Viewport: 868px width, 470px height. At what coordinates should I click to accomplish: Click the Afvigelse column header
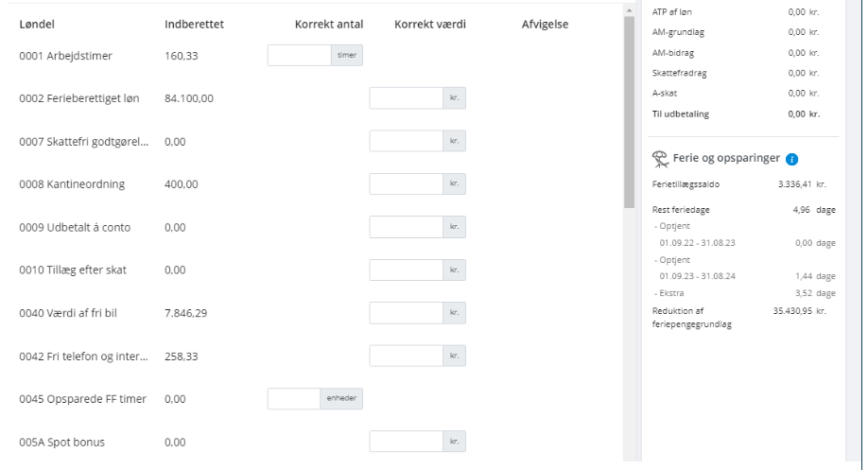(545, 24)
